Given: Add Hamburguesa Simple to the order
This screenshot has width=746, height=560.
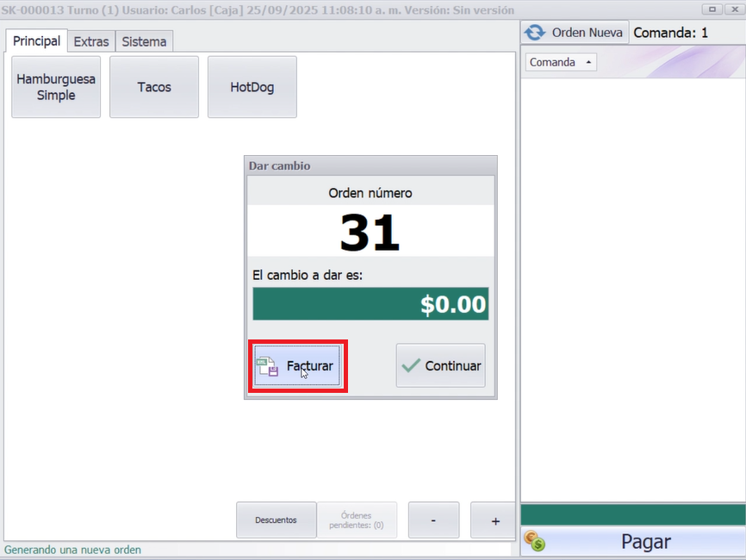Looking at the screenshot, I should (x=56, y=87).
